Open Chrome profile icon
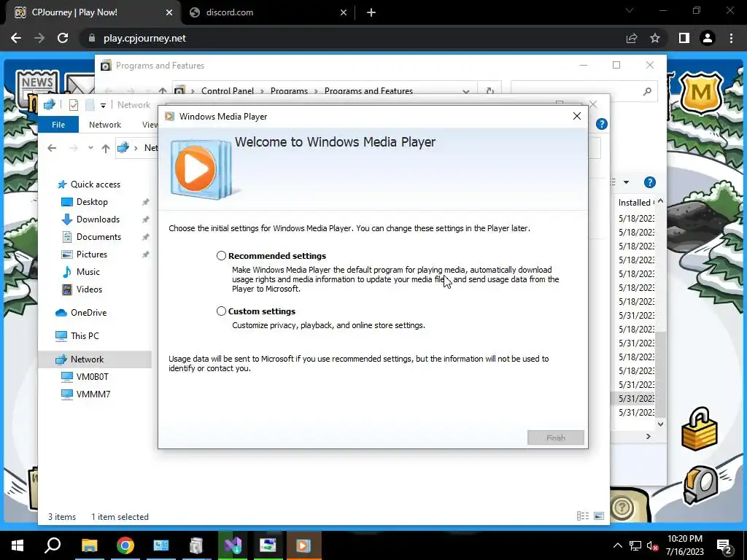Image resolution: width=747 pixels, height=560 pixels. click(708, 38)
